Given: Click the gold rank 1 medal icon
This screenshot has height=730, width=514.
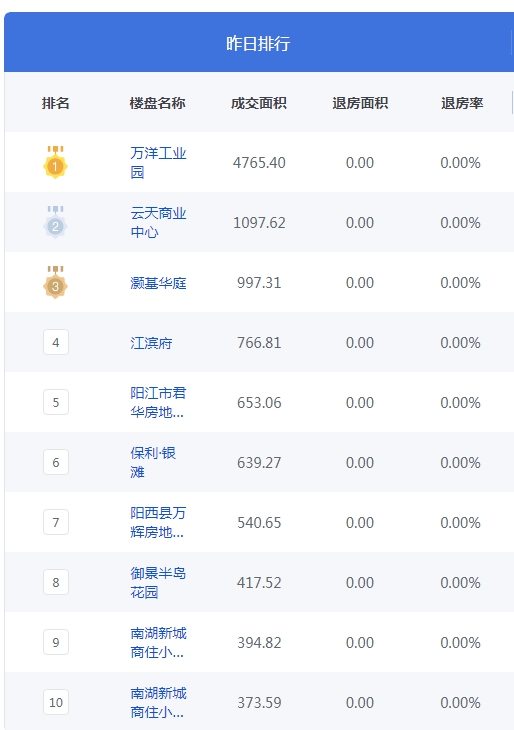Looking at the screenshot, I should [x=55, y=162].
